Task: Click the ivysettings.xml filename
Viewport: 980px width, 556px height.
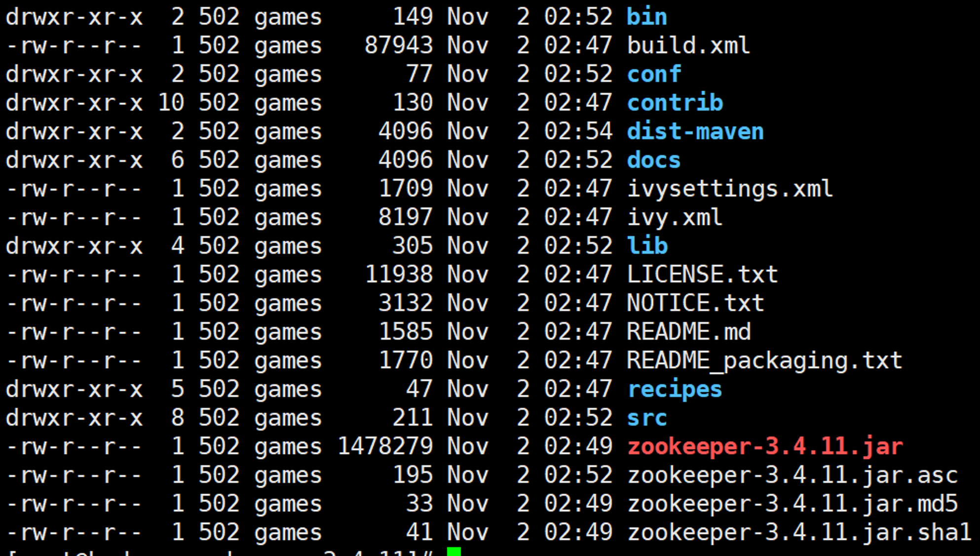Action: (730, 189)
